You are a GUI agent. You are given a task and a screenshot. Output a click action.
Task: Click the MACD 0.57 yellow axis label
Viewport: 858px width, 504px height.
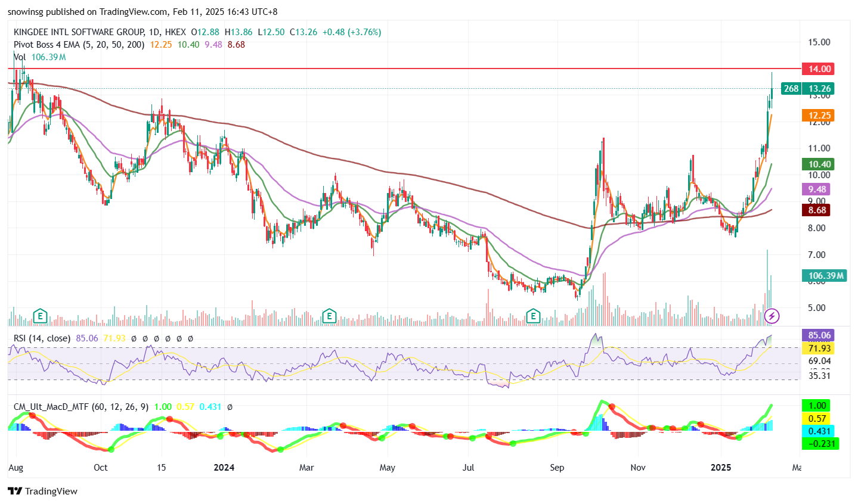pyautogui.click(x=816, y=419)
